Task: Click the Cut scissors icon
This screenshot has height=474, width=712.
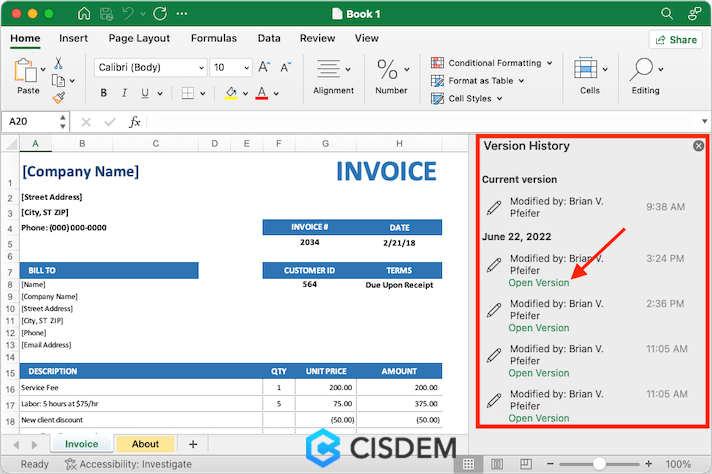Action: point(58,63)
